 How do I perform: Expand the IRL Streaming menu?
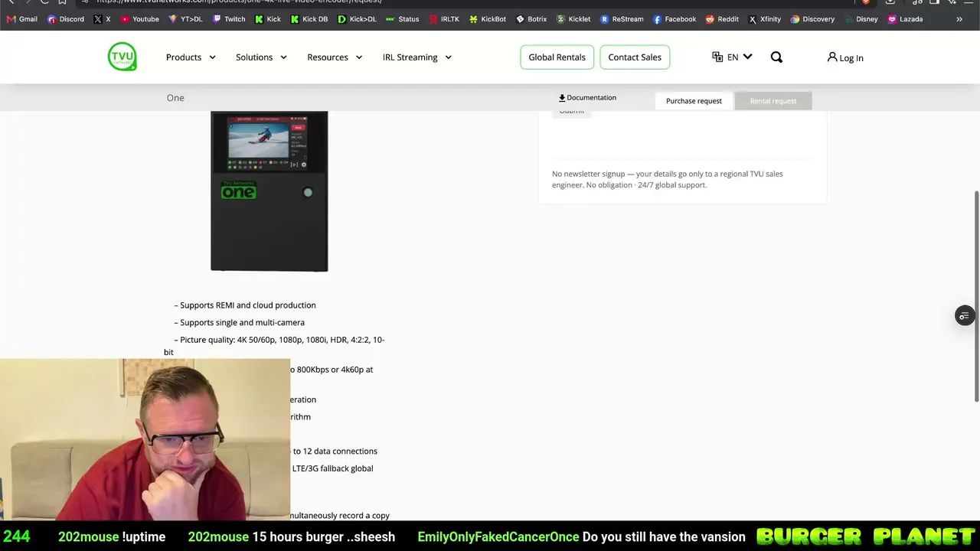tap(417, 57)
